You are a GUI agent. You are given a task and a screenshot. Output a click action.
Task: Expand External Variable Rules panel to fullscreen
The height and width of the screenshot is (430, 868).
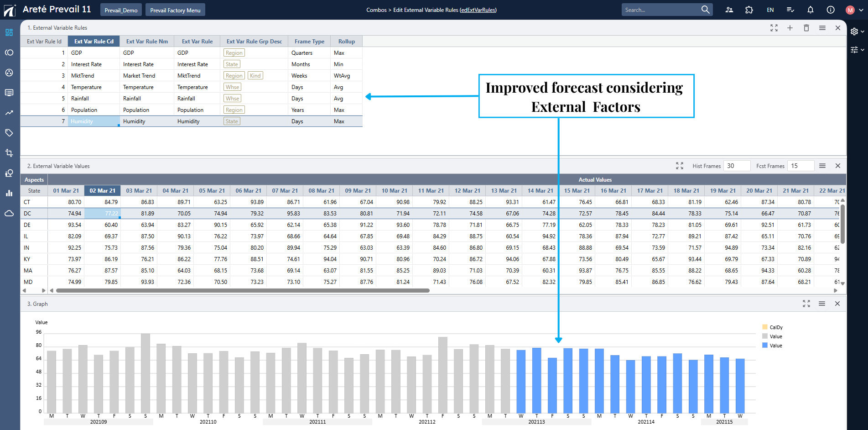774,28
